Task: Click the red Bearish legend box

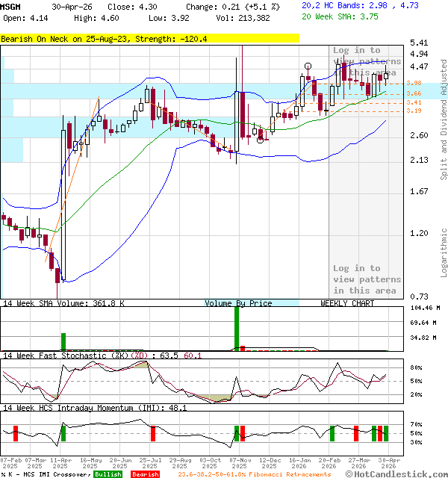Action: pyautogui.click(x=146, y=474)
